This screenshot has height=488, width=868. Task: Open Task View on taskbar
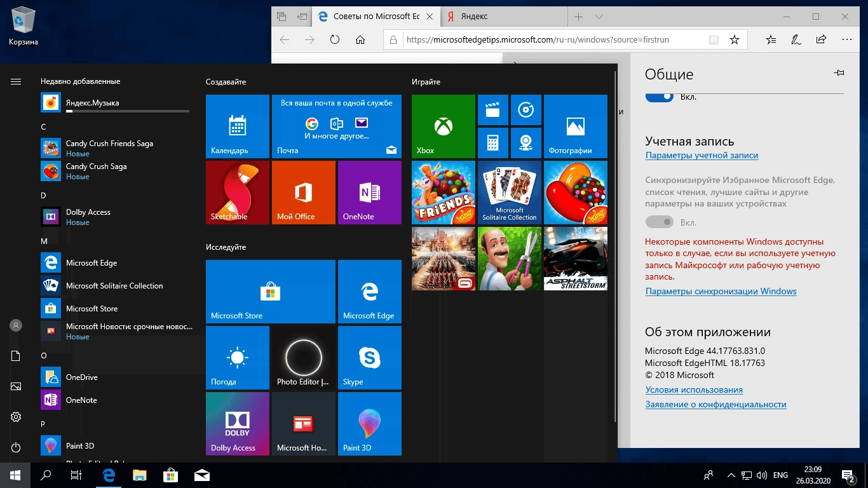click(x=76, y=475)
